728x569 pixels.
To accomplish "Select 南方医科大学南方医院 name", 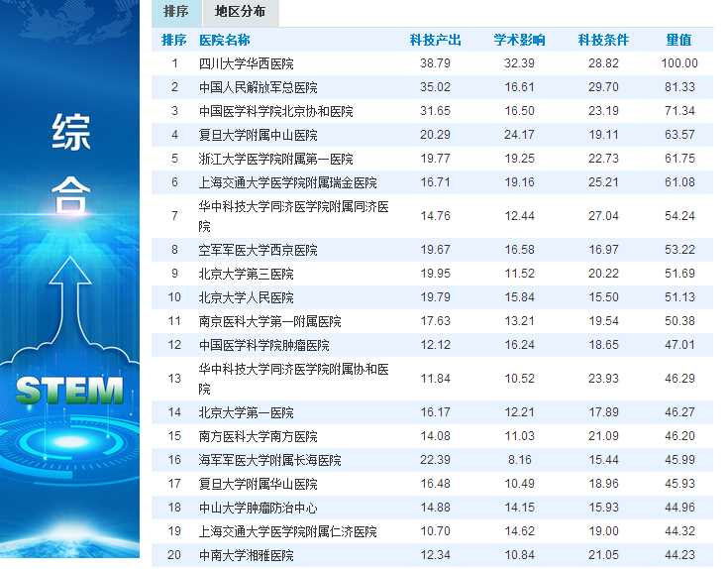I will tap(259, 436).
